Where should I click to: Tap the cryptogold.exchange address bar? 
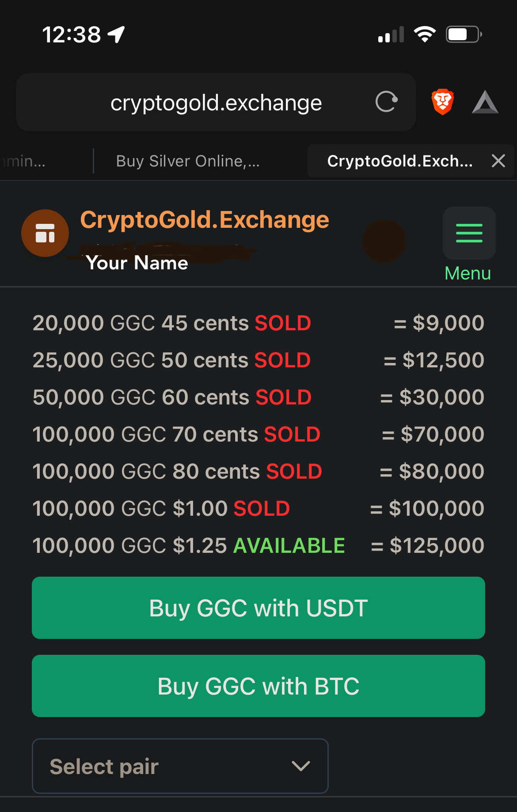click(x=216, y=102)
